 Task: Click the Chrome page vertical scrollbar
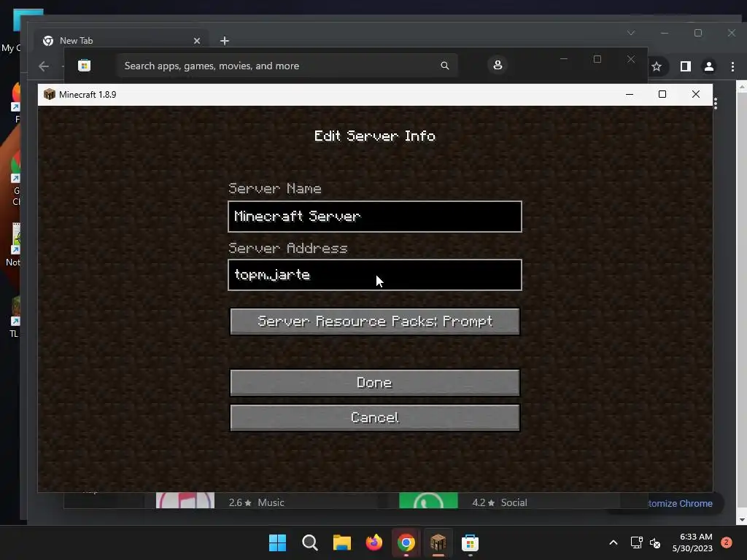742,303
